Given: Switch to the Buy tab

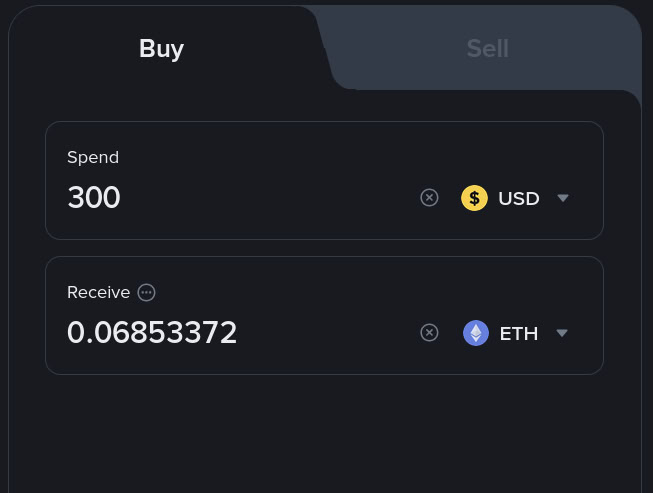Looking at the screenshot, I should pyautogui.click(x=161, y=49).
